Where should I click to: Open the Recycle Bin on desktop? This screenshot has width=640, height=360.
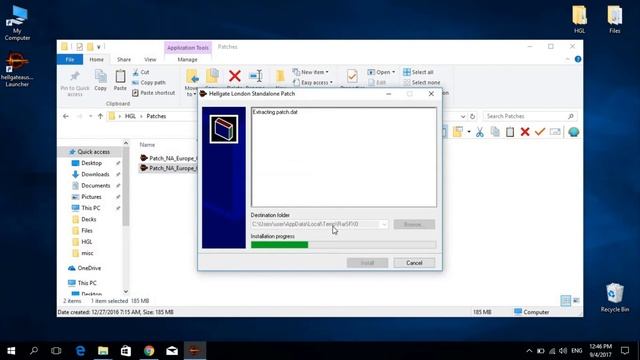[x=614, y=298]
